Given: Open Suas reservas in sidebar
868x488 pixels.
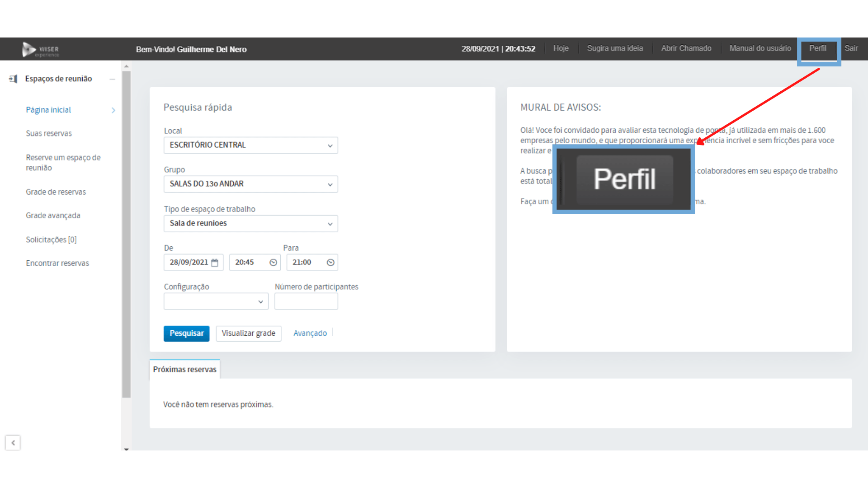Looking at the screenshot, I should 49,134.
